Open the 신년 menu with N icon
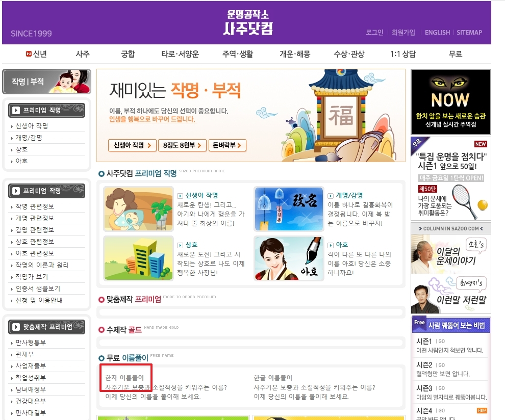The height and width of the screenshot is (420, 505). pos(36,54)
